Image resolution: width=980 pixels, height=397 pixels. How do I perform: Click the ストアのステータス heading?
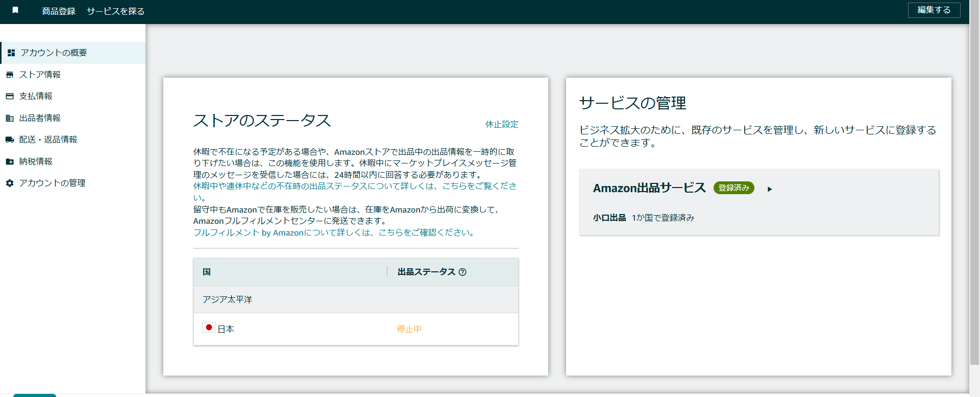[x=262, y=121]
